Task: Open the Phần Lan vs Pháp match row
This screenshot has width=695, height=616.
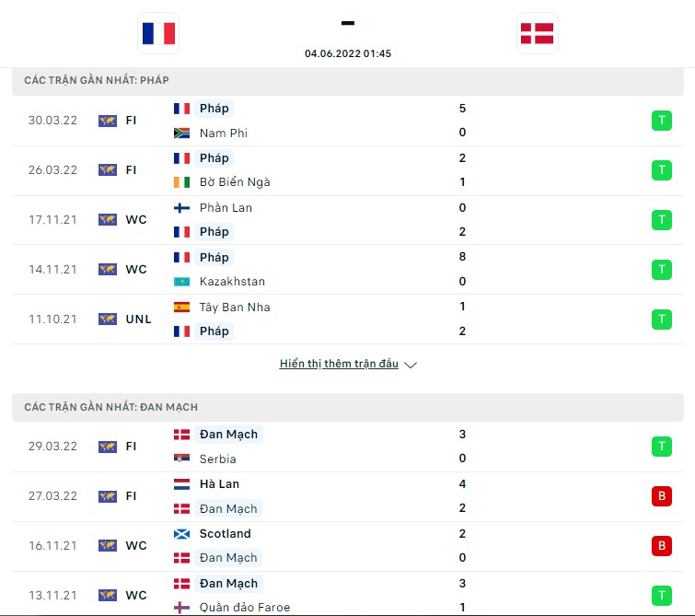Action: click(348, 220)
